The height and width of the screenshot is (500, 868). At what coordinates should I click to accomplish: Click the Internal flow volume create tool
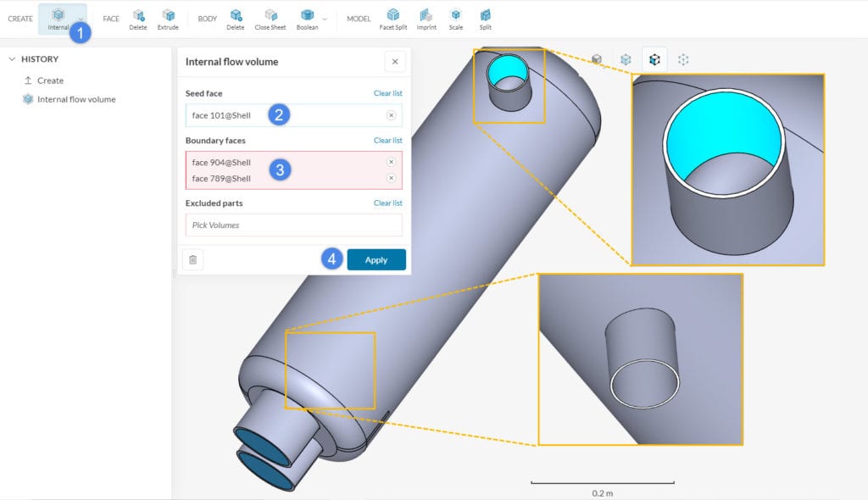58,18
